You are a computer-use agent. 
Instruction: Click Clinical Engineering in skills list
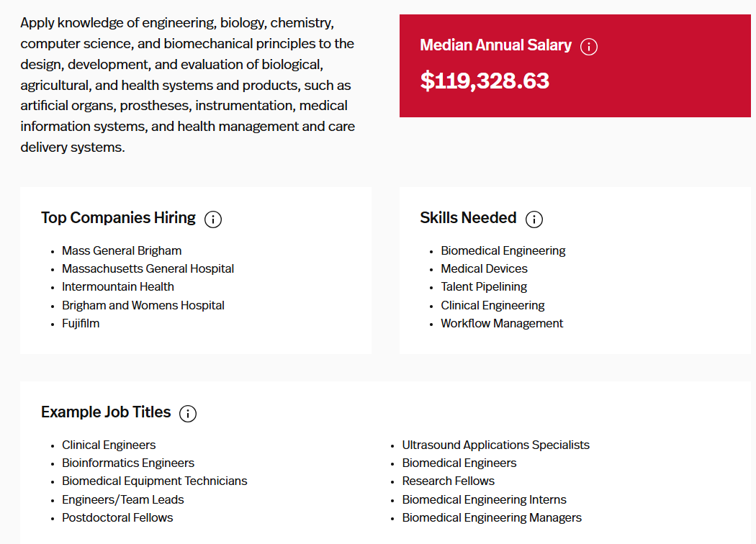(492, 305)
